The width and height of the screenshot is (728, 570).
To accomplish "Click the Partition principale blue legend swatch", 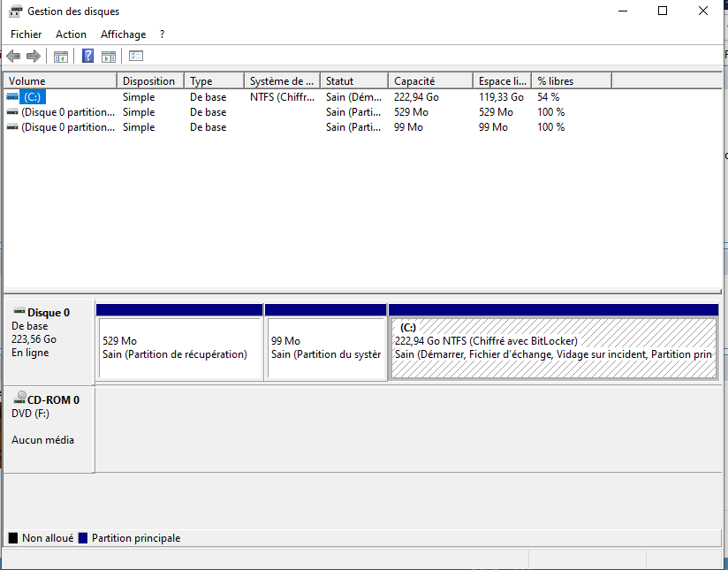I will 83,538.
